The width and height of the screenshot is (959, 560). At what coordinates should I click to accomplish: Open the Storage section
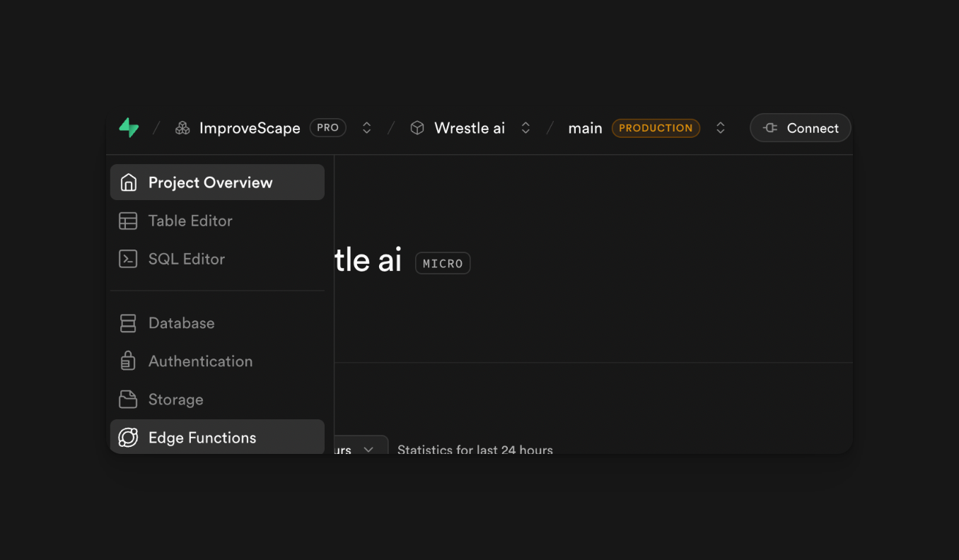(217, 399)
